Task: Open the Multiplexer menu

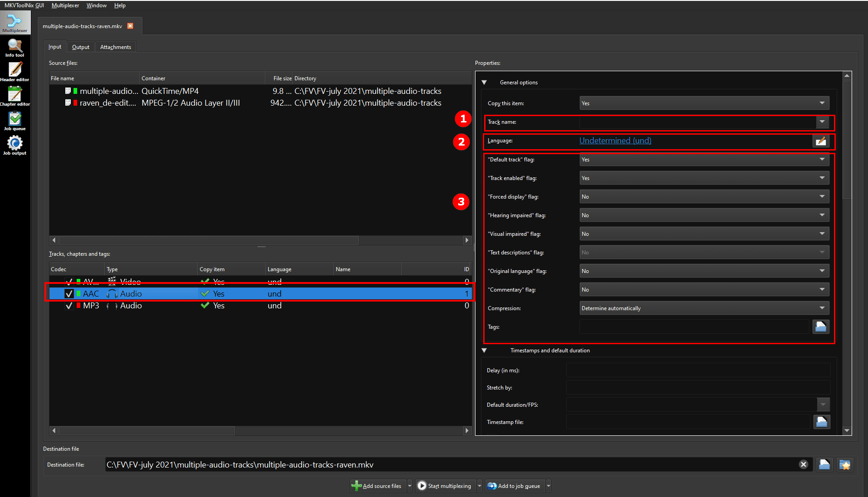Action: (65, 5)
